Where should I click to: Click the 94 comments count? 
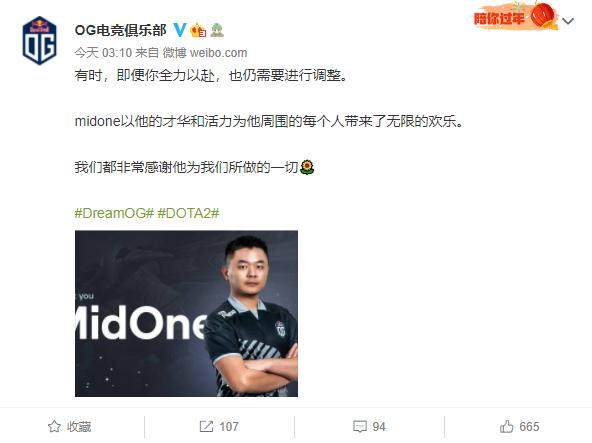[379, 426]
